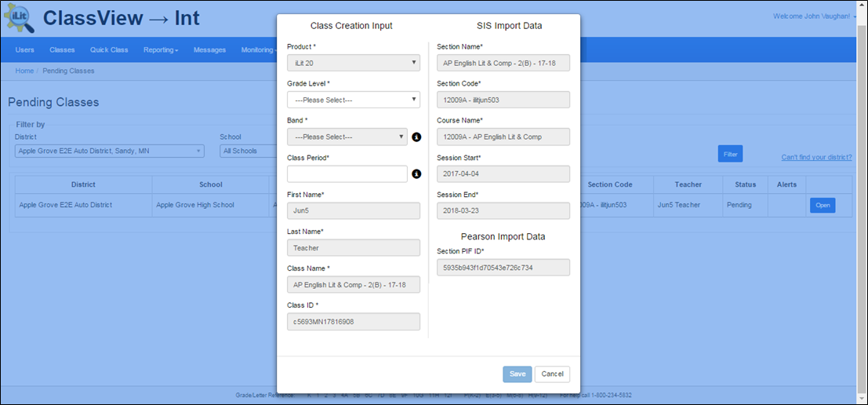Save the class creation form
The width and height of the screenshot is (868, 405).
517,374
